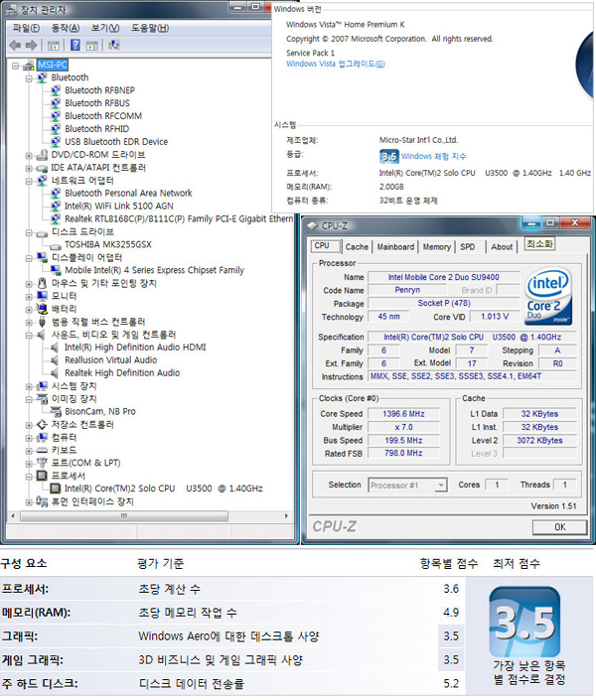Click the Intel WiFi Link 5100 AGN icon
Image resolution: width=596 pixels, height=700 pixels.
click(56, 207)
